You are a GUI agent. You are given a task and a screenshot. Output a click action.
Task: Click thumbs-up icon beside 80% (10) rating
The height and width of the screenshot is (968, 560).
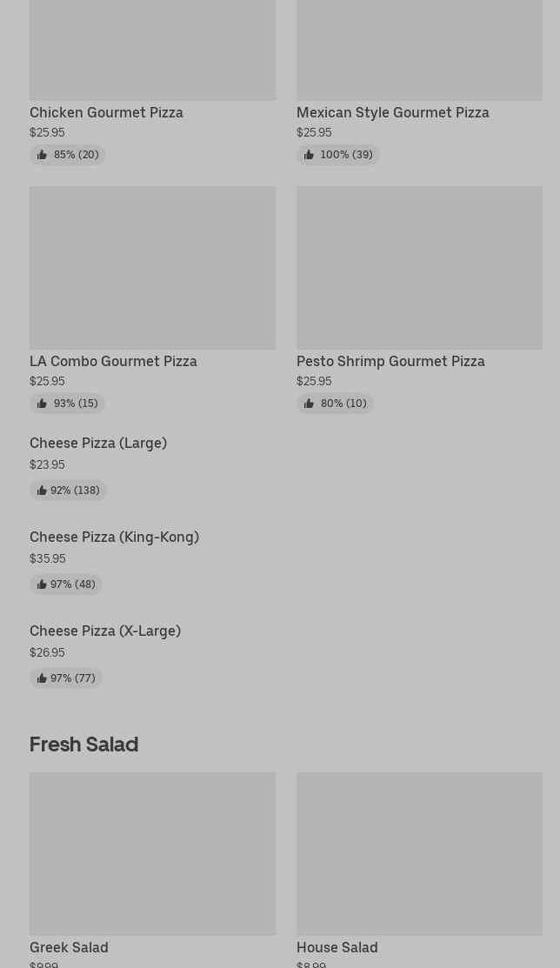tap(309, 404)
